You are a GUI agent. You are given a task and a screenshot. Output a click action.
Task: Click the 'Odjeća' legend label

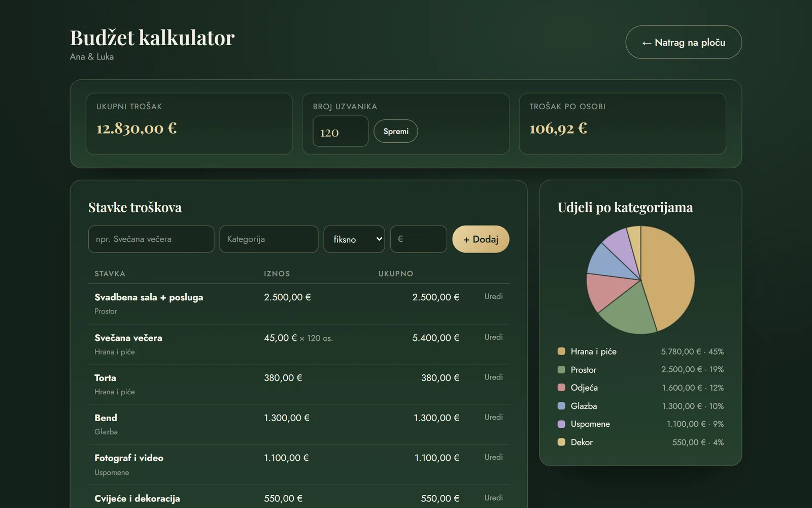click(584, 388)
